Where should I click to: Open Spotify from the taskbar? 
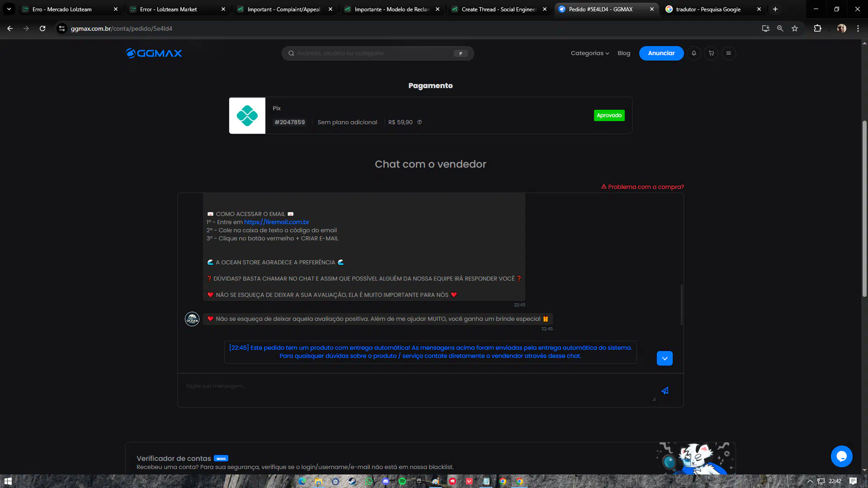tap(402, 481)
